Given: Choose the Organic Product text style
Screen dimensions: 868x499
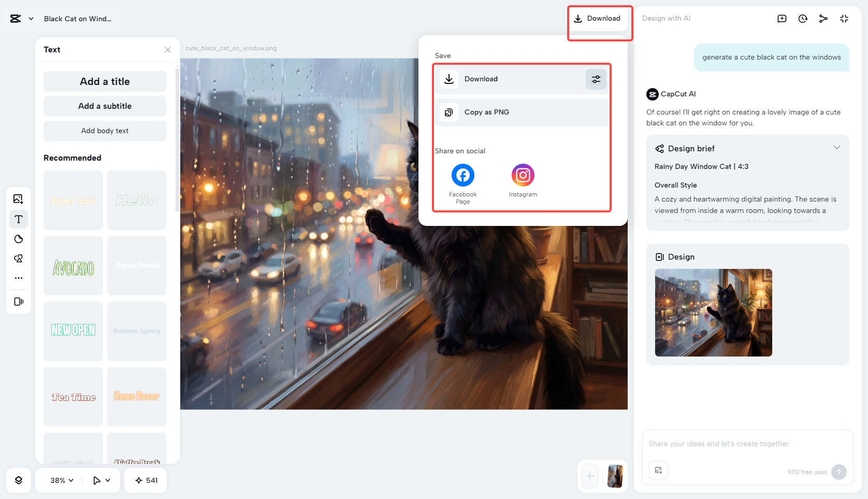Looking at the screenshot, I should coord(137,266).
